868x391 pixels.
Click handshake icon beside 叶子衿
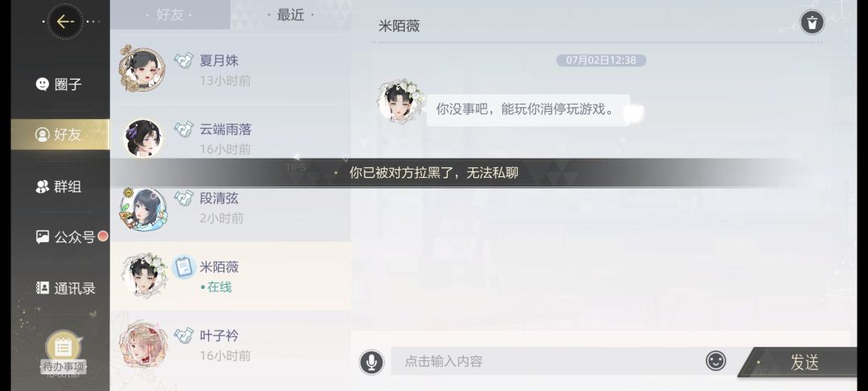coord(184,335)
